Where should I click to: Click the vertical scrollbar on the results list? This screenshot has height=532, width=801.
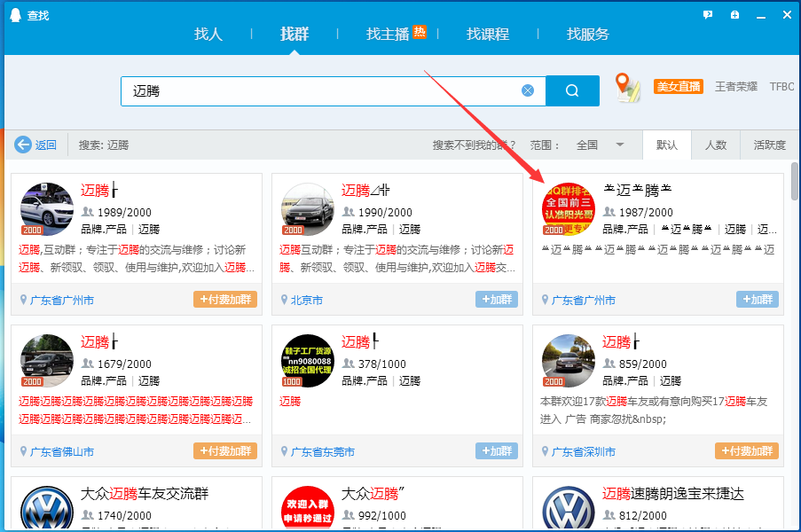point(795,186)
